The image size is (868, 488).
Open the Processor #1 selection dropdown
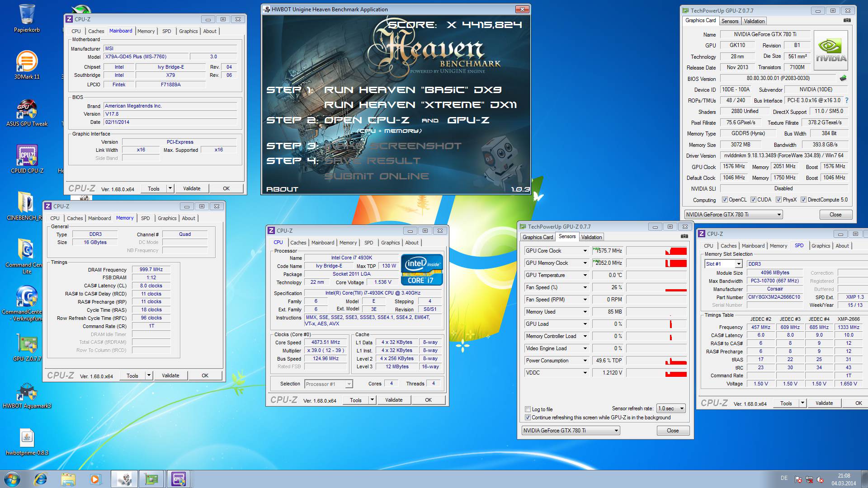coord(328,384)
